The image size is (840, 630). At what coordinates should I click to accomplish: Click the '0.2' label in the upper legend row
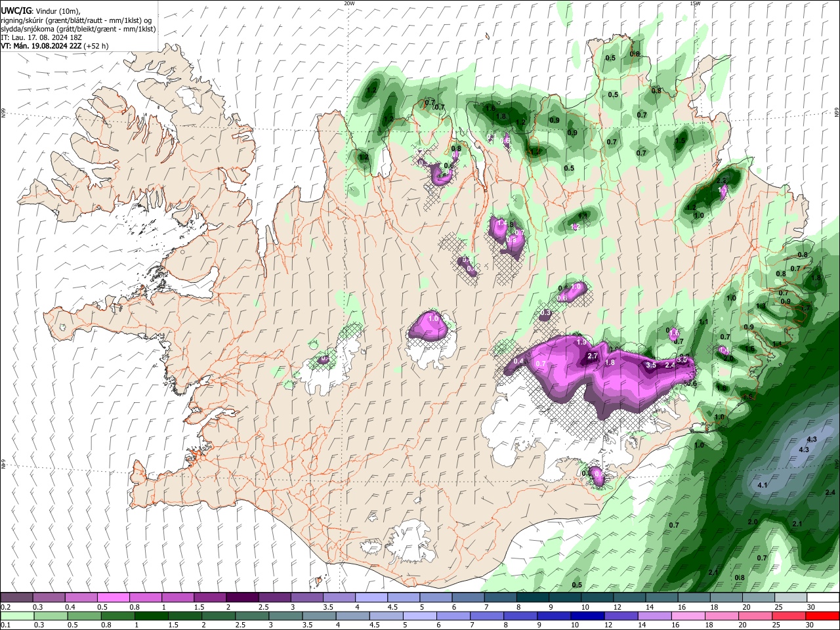coord(5,607)
